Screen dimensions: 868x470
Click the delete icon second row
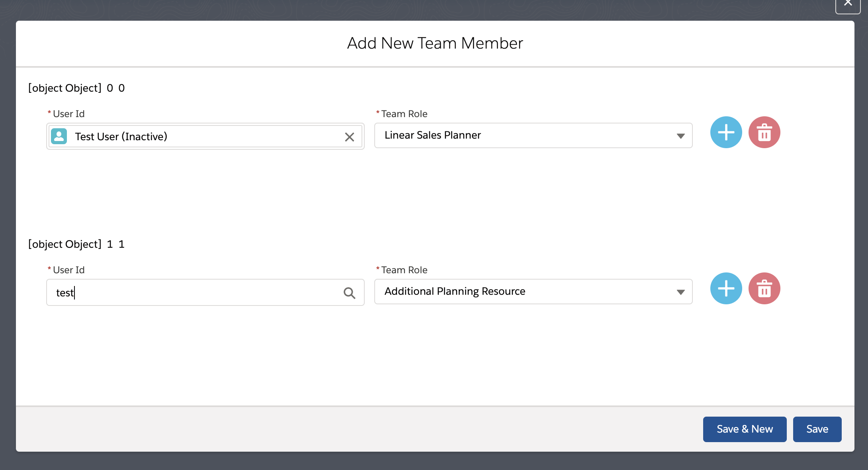click(764, 289)
